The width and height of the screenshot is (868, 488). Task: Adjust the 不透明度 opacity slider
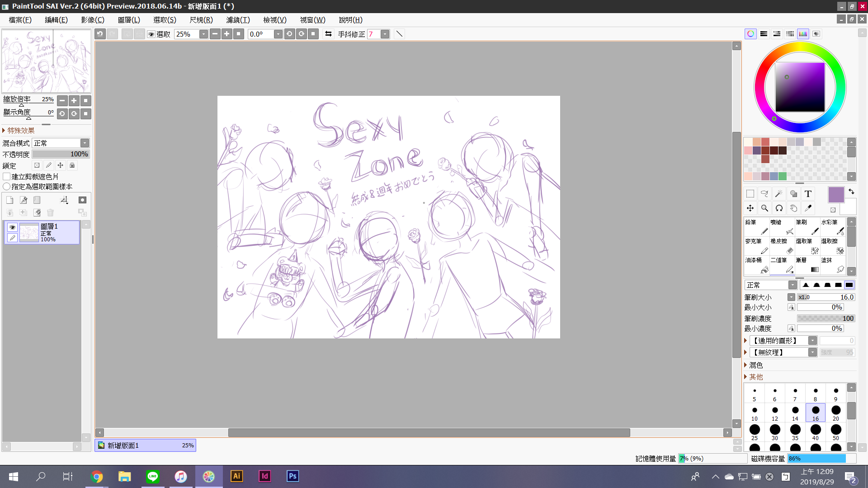point(61,154)
